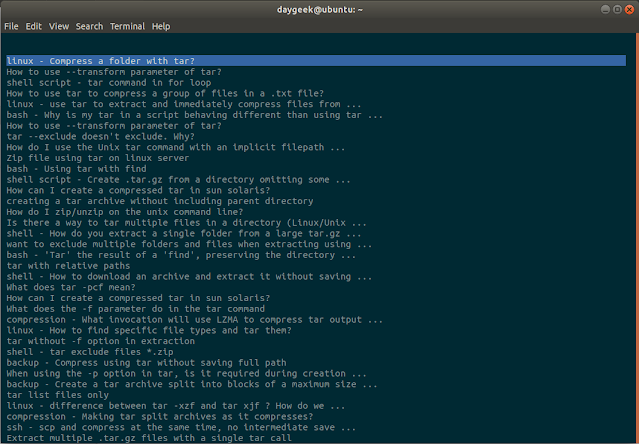Image resolution: width=639 pixels, height=444 pixels.
Task: Select 'shell script - Create .tar.gz from a directory'
Action: 178,180
